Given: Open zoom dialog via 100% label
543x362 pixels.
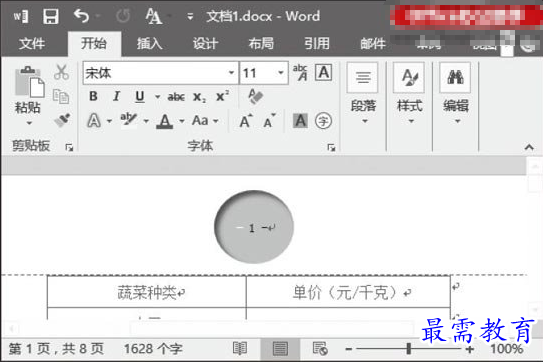Looking at the screenshot, I should tap(507, 348).
